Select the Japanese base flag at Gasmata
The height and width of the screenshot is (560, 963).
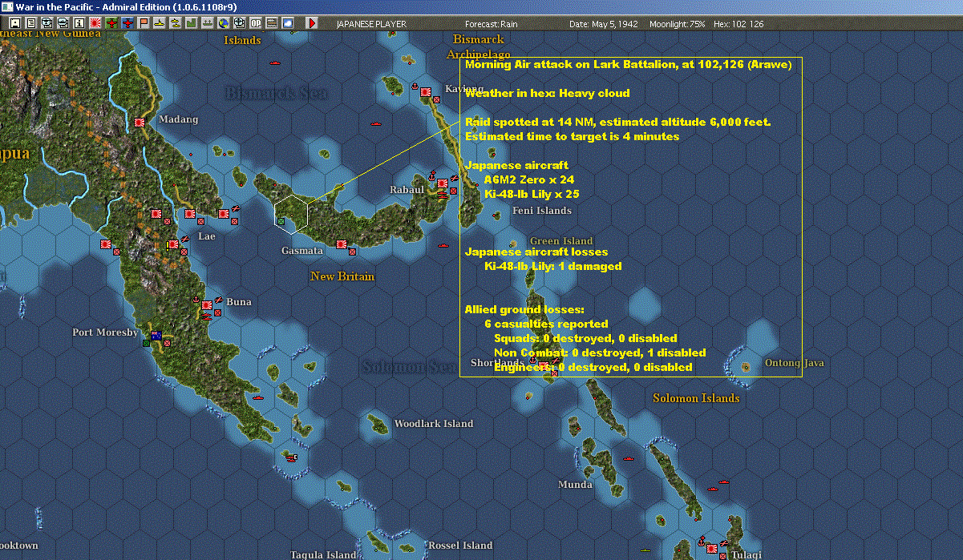pos(341,244)
